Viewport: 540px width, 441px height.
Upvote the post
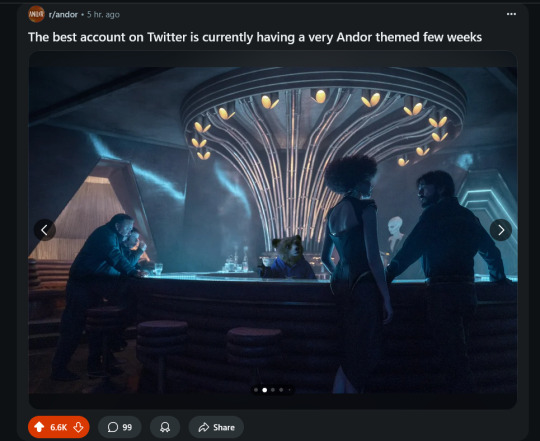(x=39, y=427)
